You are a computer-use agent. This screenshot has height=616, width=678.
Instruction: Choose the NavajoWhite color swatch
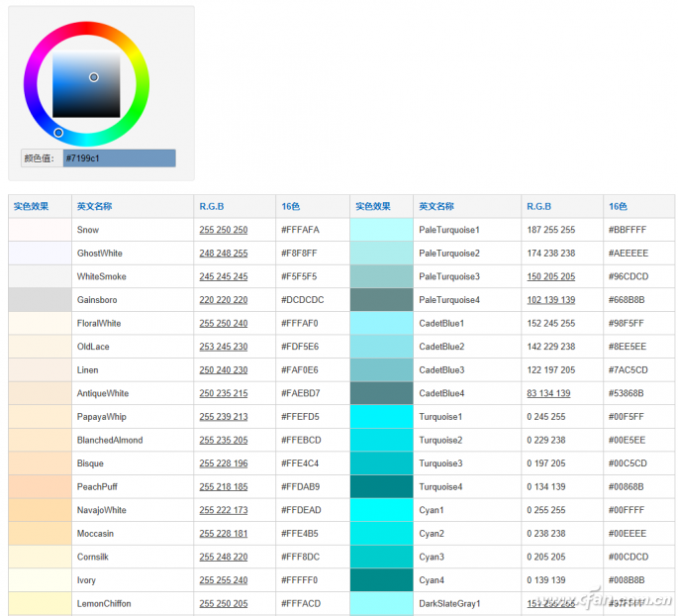pyautogui.click(x=40, y=510)
